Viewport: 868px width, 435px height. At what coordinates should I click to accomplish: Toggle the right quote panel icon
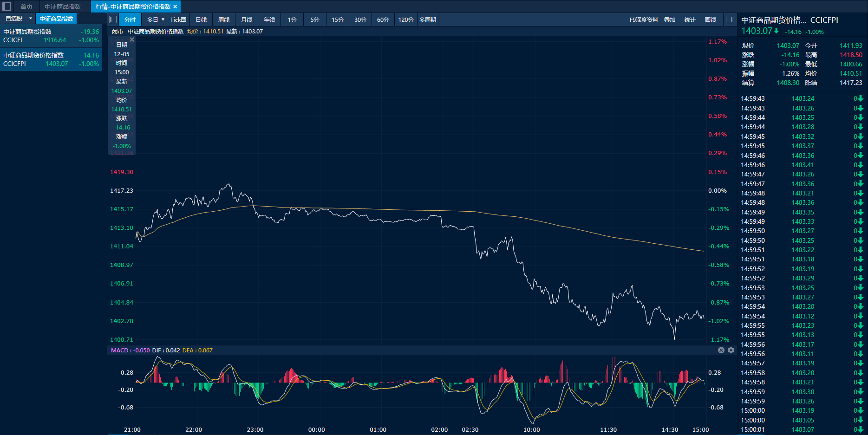730,19
